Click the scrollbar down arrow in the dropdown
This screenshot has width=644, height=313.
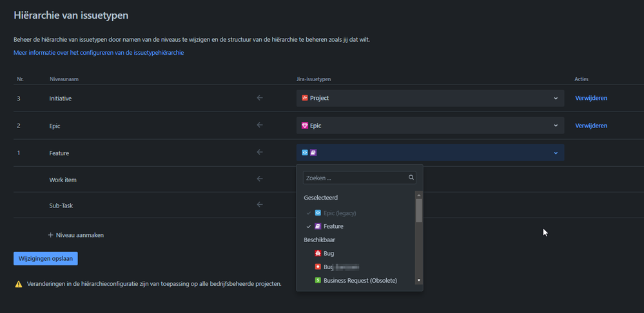[x=419, y=281]
